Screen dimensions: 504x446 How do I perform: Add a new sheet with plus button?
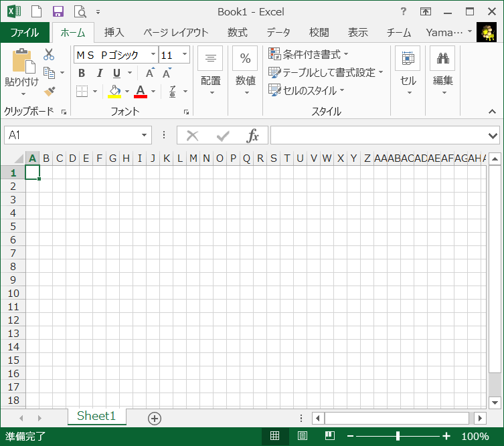click(155, 419)
